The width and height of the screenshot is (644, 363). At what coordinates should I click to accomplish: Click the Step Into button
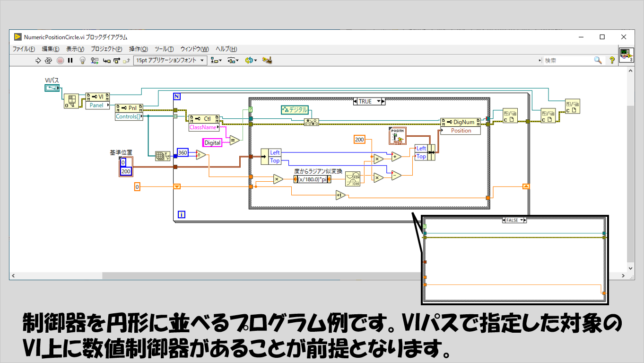tap(106, 61)
